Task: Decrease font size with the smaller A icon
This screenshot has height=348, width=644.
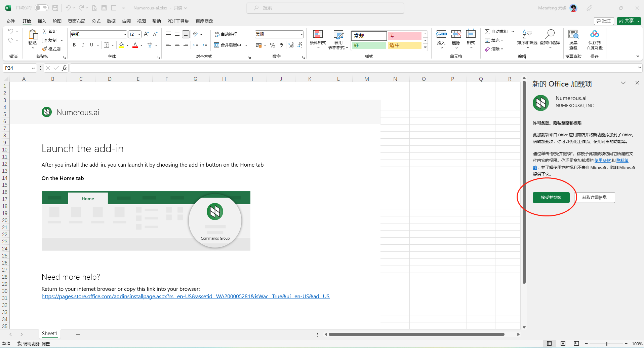Action: [x=155, y=34]
